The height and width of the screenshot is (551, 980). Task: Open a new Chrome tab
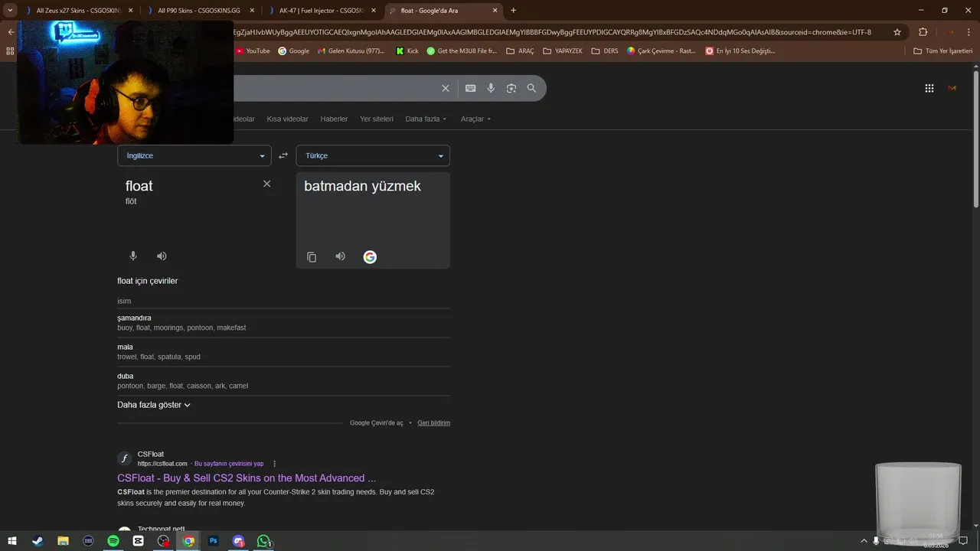[x=513, y=11]
